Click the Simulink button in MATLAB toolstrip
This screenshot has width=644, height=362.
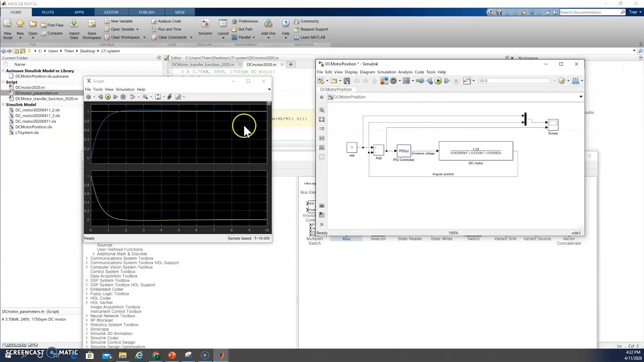[x=205, y=28]
